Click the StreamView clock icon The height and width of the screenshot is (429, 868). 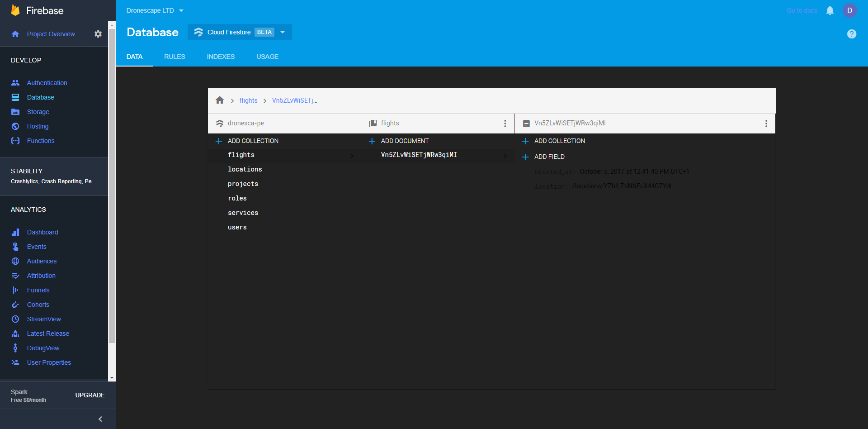15,319
